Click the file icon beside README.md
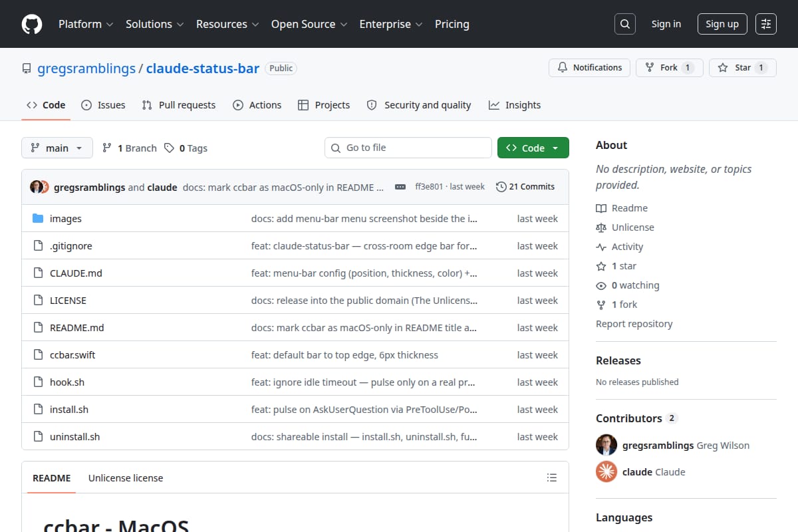Image resolution: width=798 pixels, height=532 pixels. 38,328
